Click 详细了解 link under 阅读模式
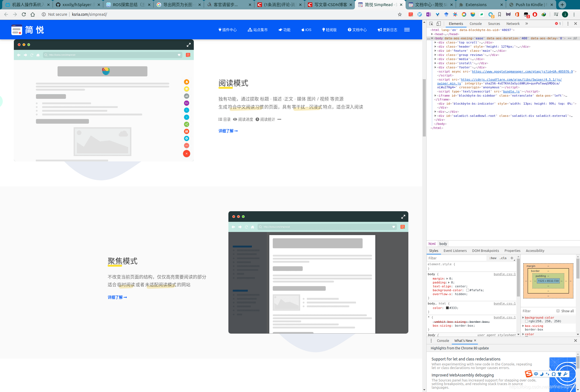Image resolution: width=580 pixels, height=392 pixels. click(x=228, y=131)
